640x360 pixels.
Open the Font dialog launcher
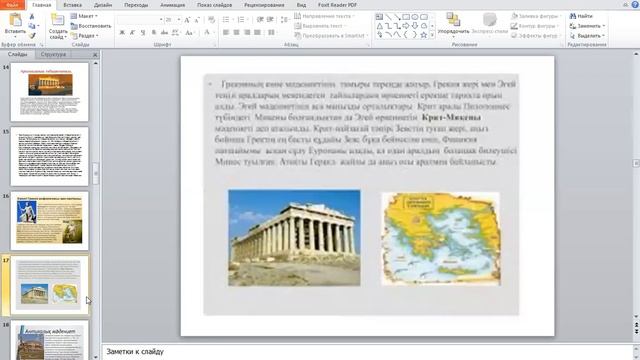coord(215,45)
